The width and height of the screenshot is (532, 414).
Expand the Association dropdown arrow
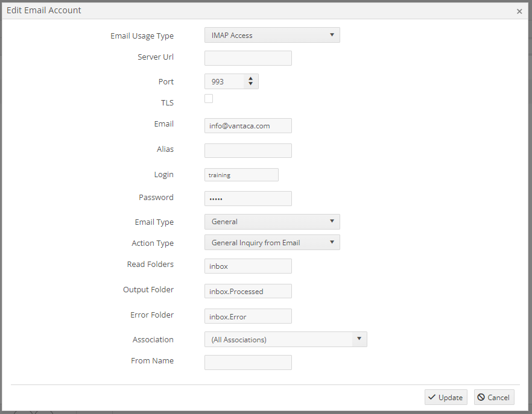point(359,339)
